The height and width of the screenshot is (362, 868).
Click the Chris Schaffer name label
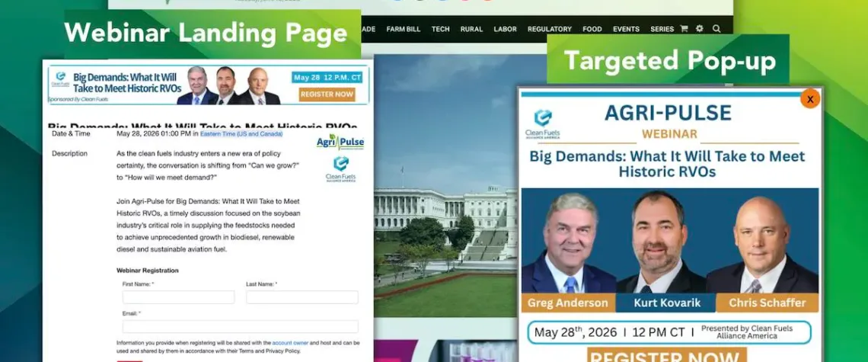pyautogui.click(x=767, y=303)
